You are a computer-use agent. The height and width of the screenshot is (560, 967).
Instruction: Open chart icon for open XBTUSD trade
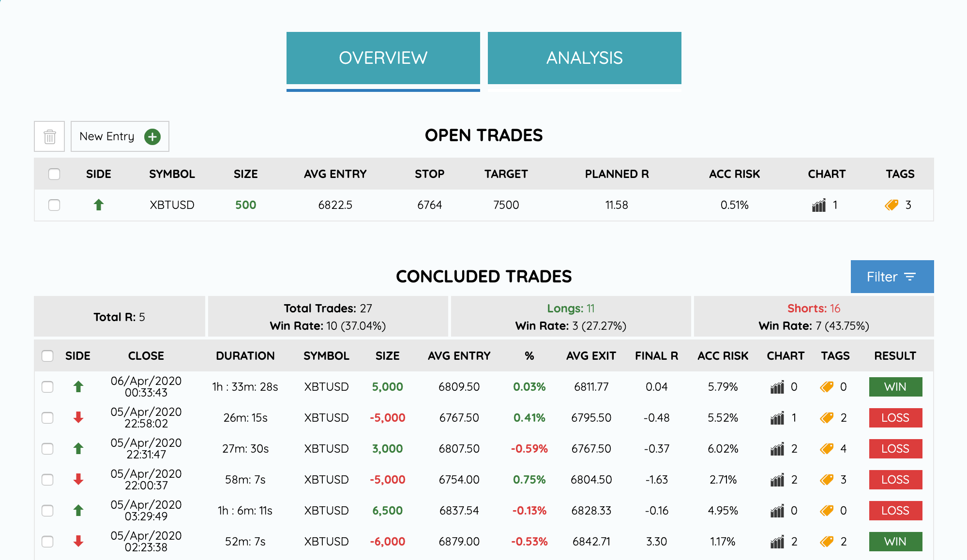819,205
